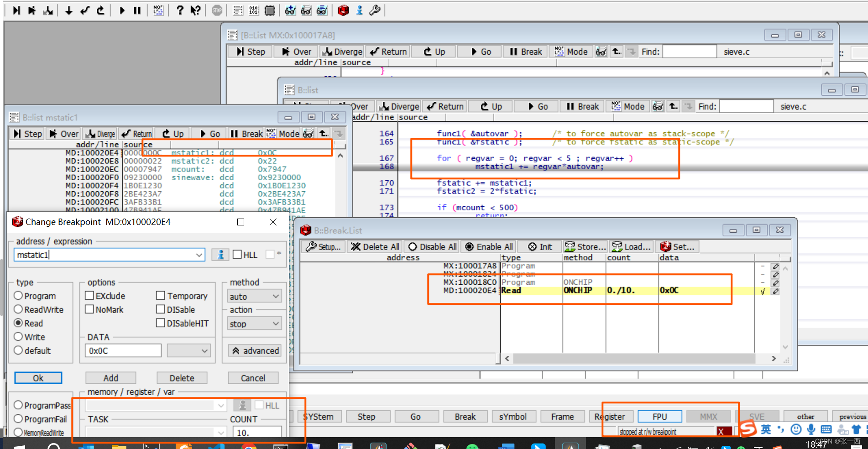Viewport: 868px width, 449px height.
Task: Select the Write type radio button
Action: (18, 337)
